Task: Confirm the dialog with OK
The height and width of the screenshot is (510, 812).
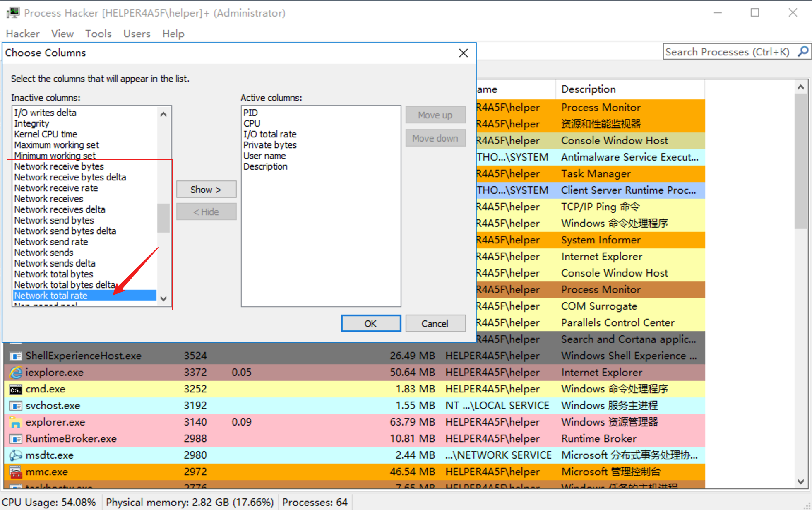Action: (x=370, y=323)
